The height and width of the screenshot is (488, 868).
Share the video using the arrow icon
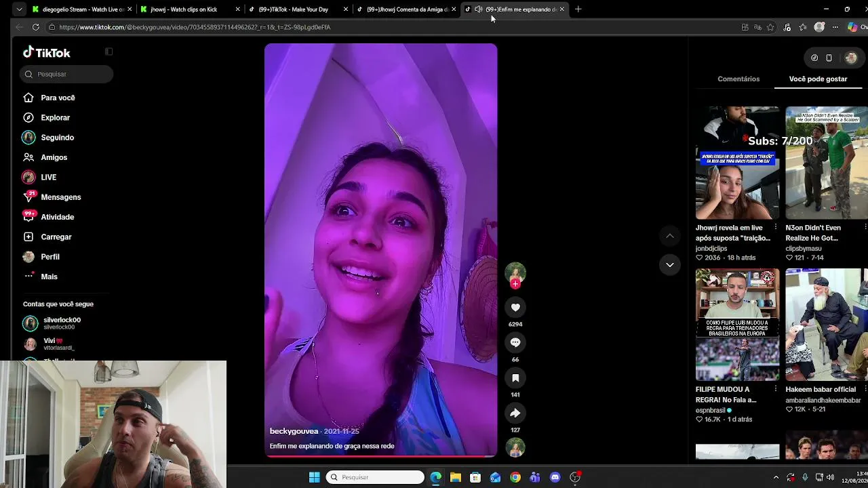(x=515, y=413)
